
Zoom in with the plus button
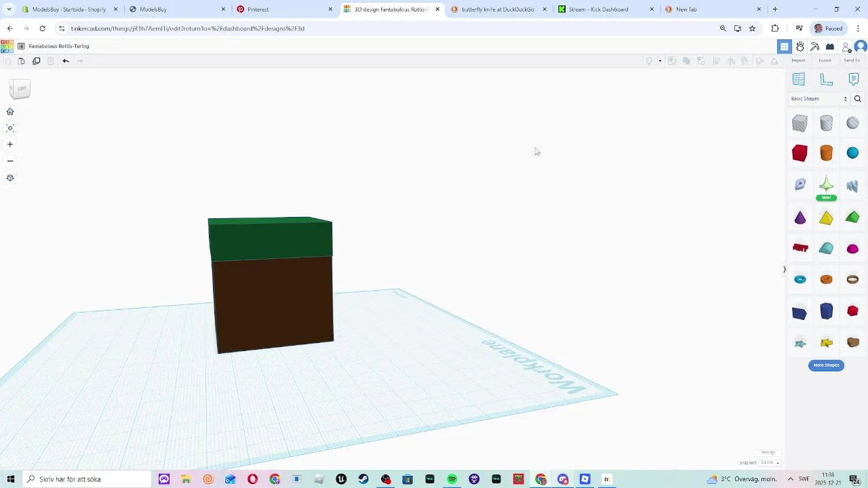tap(10, 144)
